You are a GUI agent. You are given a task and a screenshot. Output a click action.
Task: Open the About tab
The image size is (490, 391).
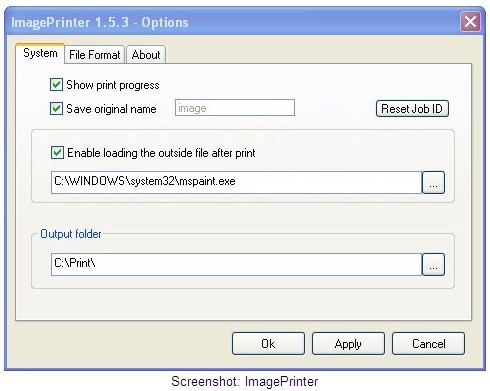146,55
